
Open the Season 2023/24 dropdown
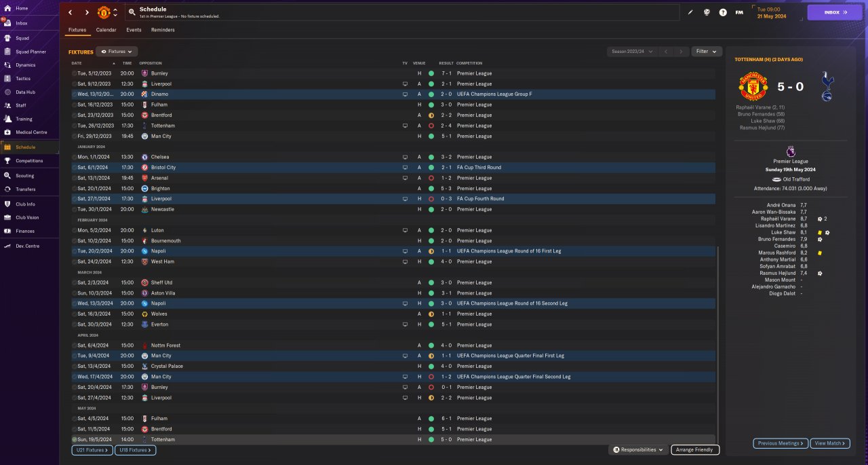[x=632, y=52]
